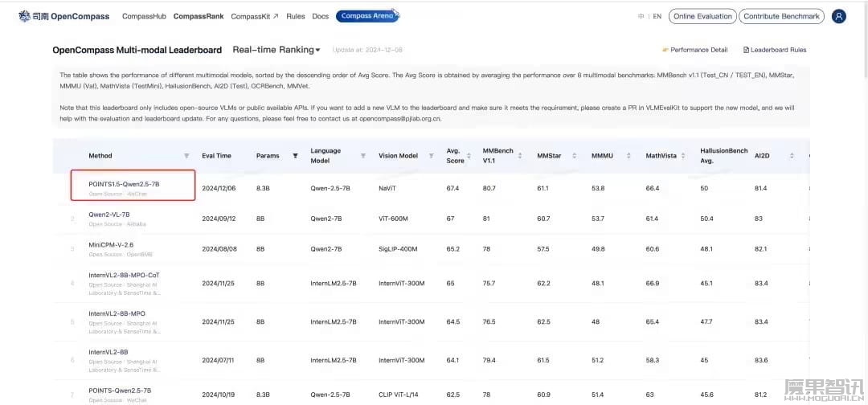Viewport: 868px width, 405px height.
Task: Sort by MMStar column arrows
Action: [x=574, y=156]
